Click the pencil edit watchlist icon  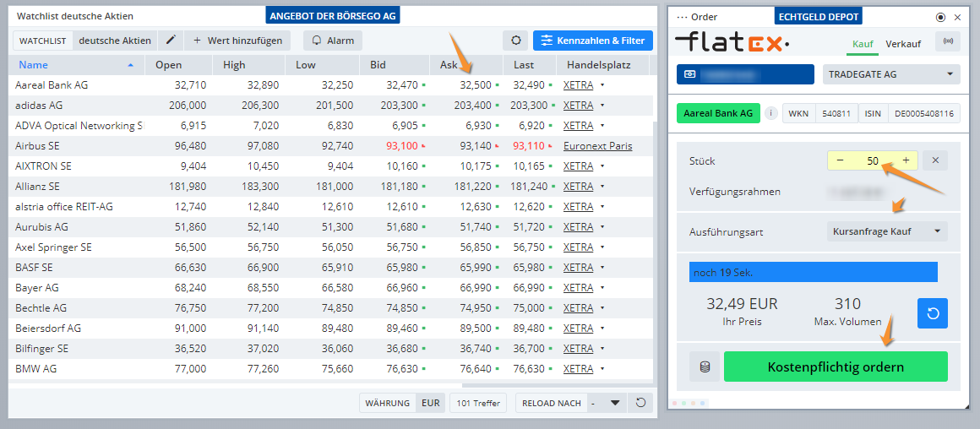click(x=171, y=41)
